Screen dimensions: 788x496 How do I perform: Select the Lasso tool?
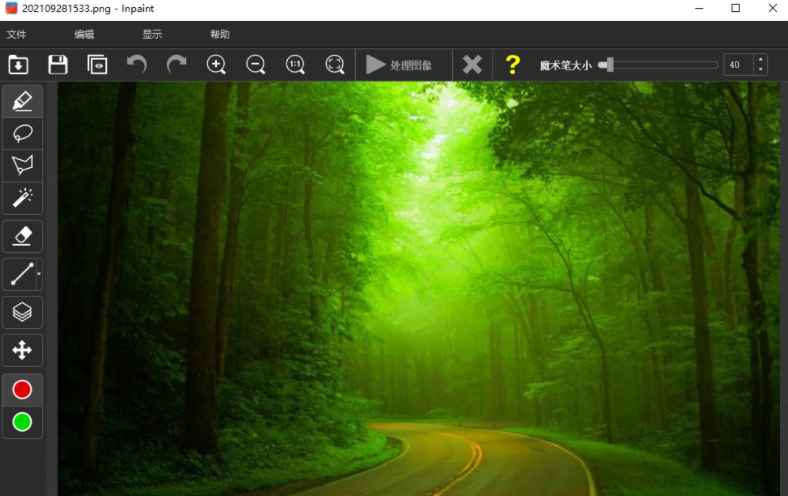click(22, 133)
